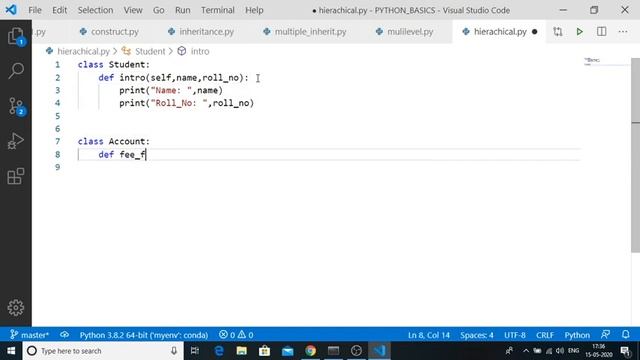The height and width of the screenshot is (360, 640).
Task: Open Task View on the taskbar
Action: pos(195,351)
